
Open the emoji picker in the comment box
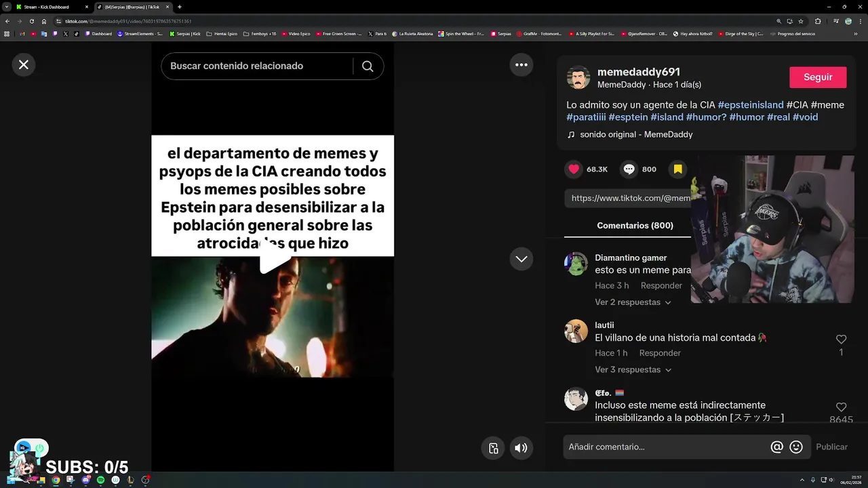pyautogui.click(x=796, y=447)
